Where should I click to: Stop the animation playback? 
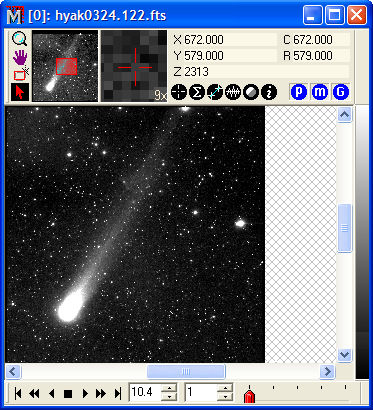click(x=68, y=394)
